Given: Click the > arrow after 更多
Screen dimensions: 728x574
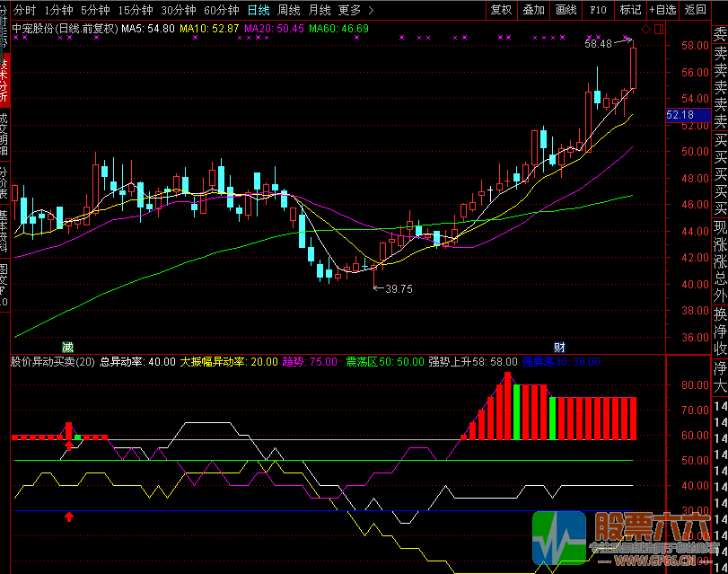Looking at the screenshot, I should coord(371,10).
